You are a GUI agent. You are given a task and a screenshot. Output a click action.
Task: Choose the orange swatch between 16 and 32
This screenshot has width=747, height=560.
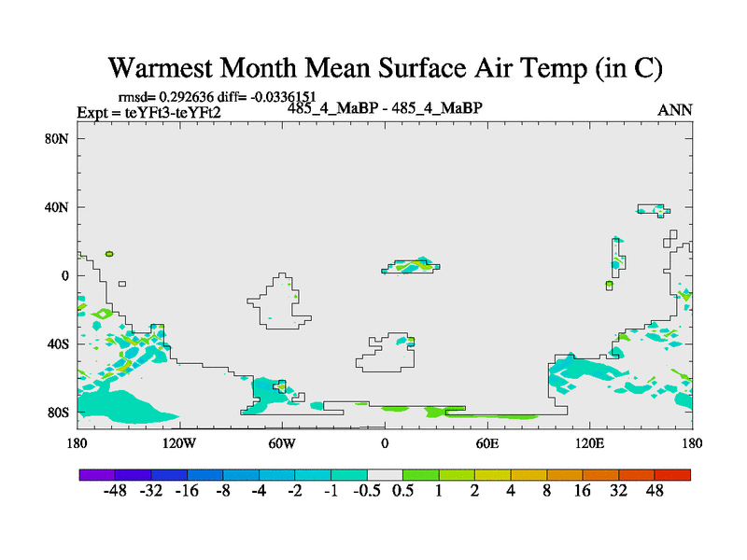point(600,475)
